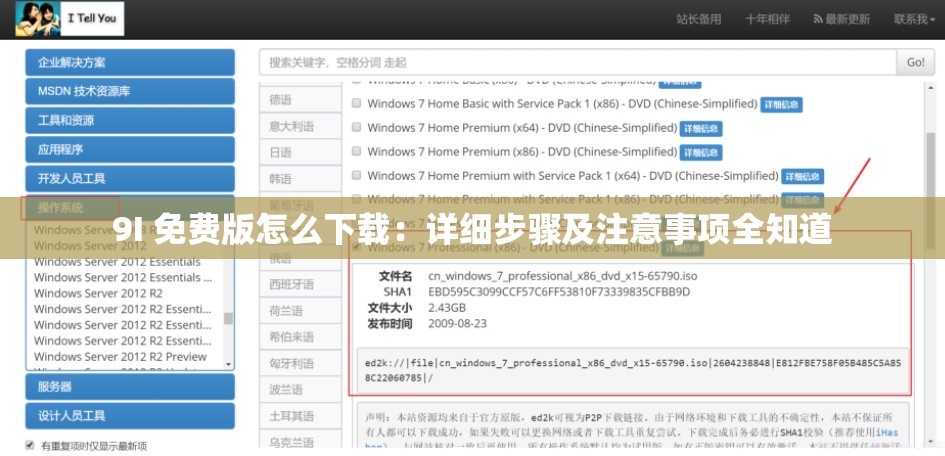This screenshot has width=945, height=456.
Task: Expand the MSDN 技术资源库 panel
Action: coord(130,91)
